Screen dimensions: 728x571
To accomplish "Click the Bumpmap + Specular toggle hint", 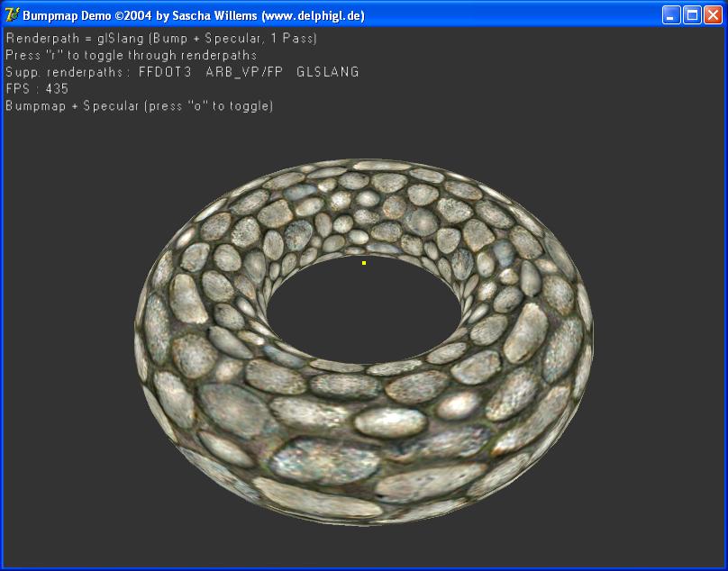I will point(139,106).
